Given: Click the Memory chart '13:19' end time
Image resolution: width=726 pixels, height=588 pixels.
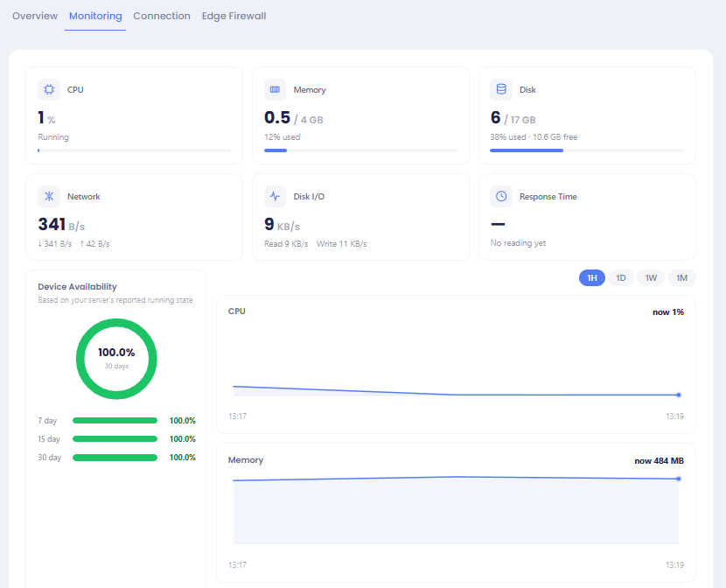Looking at the screenshot, I should (674, 565).
